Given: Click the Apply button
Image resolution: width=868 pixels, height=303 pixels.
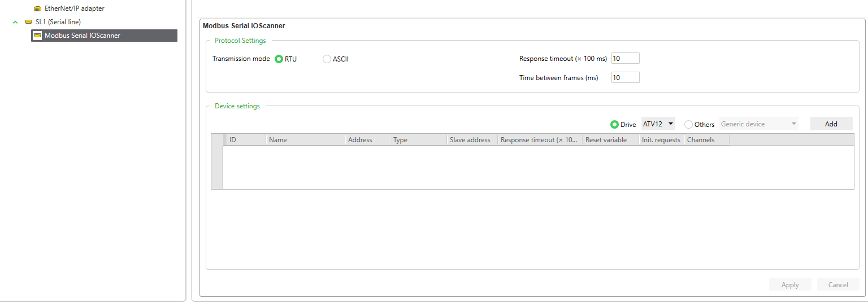Looking at the screenshot, I should pos(790,285).
